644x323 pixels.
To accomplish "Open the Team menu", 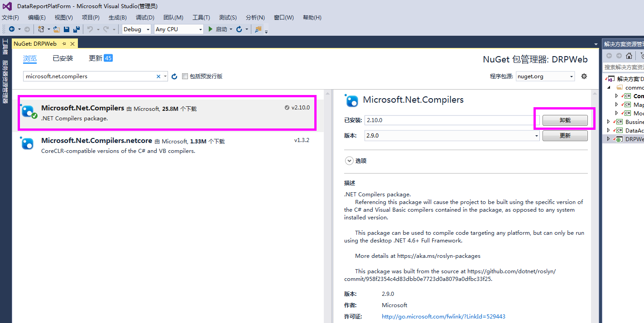I will pyautogui.click(x=173, y=17).
